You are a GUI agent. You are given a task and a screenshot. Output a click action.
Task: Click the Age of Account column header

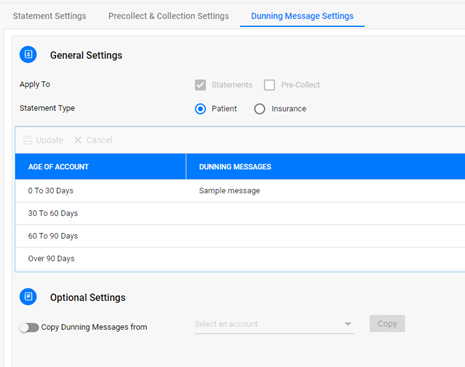click(x=100, y=167)
